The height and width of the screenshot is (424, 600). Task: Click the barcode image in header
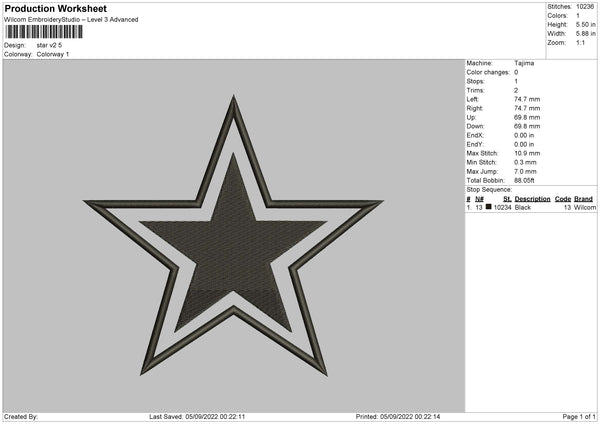tap(44, 32)
